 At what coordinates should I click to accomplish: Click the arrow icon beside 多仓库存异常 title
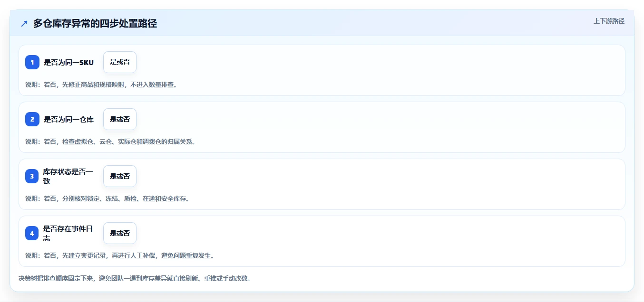[24, 23]
